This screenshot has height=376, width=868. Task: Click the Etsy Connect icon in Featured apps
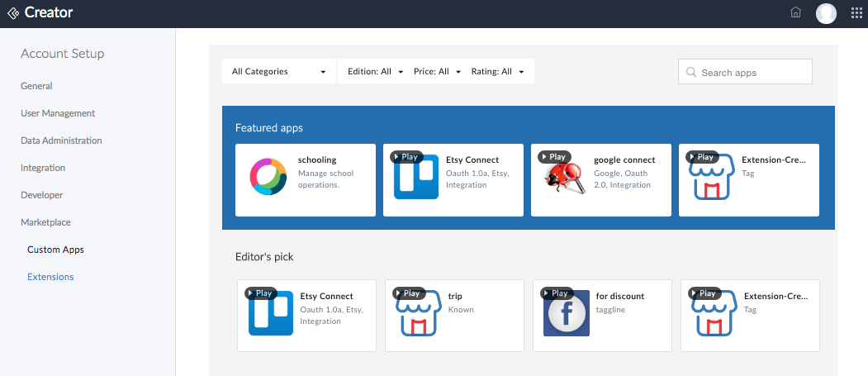click(x=415, y=176)
